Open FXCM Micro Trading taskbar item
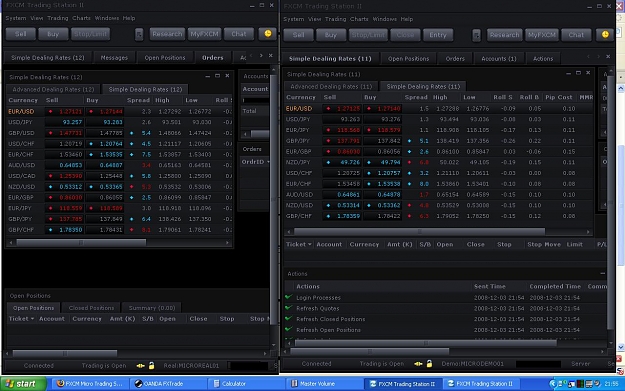Image resolution: width=625 pixels, height=391 pixels. [x=90, y=384]
